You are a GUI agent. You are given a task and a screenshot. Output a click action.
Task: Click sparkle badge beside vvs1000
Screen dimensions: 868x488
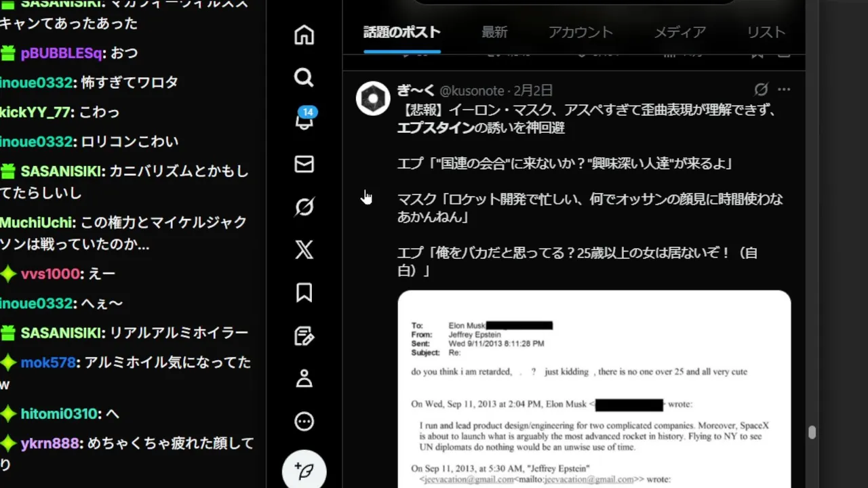click(x=8, y=274)
